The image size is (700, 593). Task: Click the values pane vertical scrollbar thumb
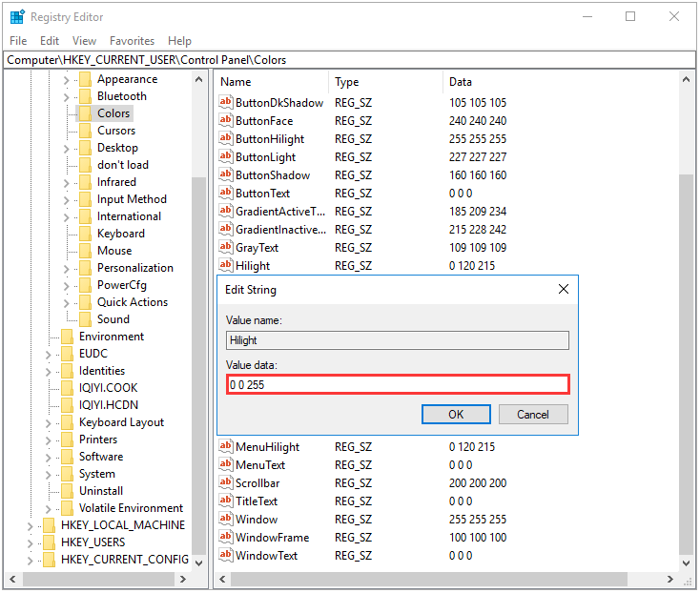pos(686,363)
